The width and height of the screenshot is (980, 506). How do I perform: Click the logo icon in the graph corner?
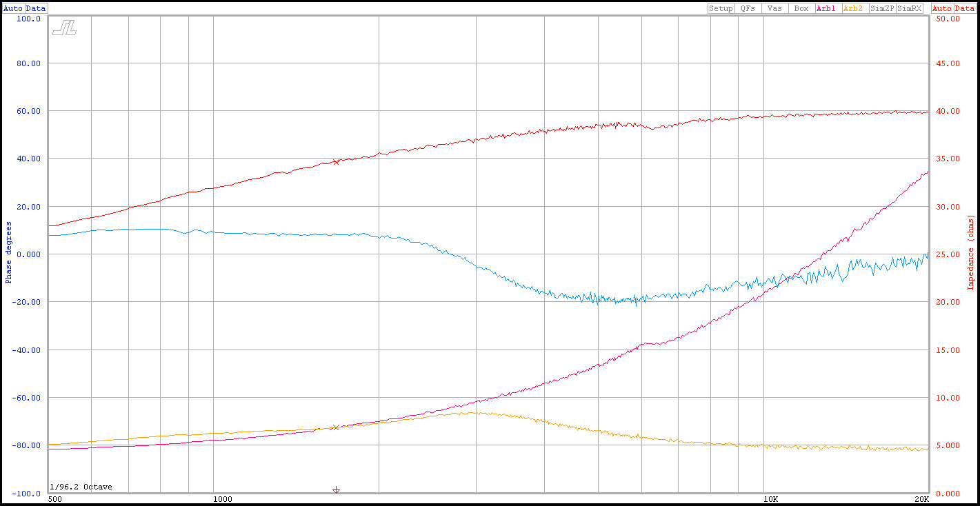[65, 28]
